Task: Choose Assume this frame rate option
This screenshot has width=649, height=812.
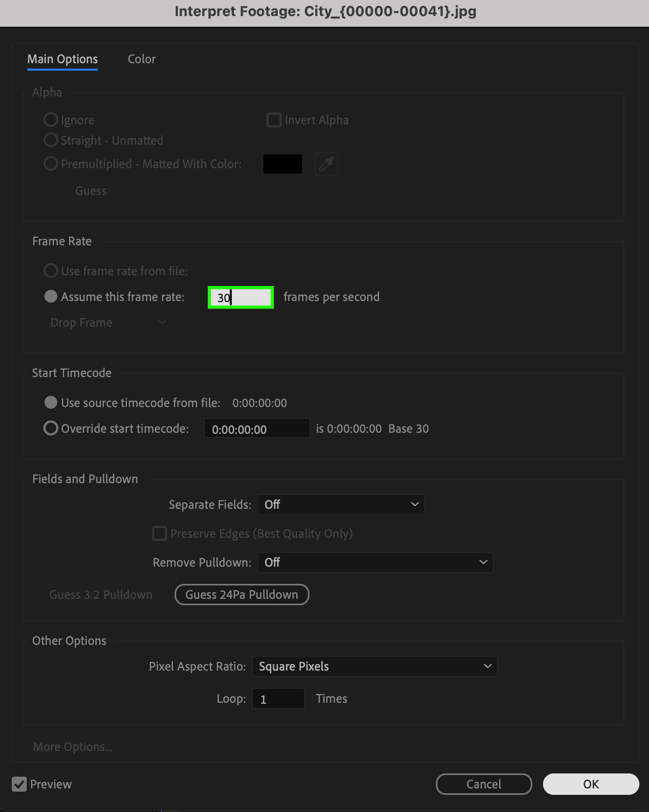Action: (x=51, y=297)
